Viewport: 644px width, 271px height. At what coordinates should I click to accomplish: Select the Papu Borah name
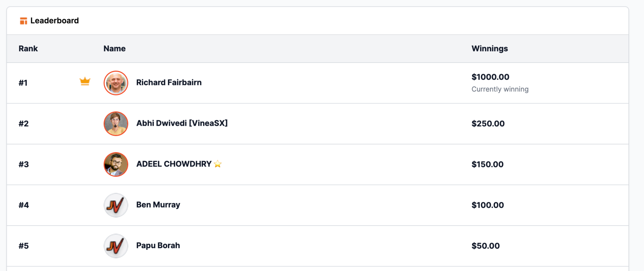pyautogui.click(x=158, y=246)
